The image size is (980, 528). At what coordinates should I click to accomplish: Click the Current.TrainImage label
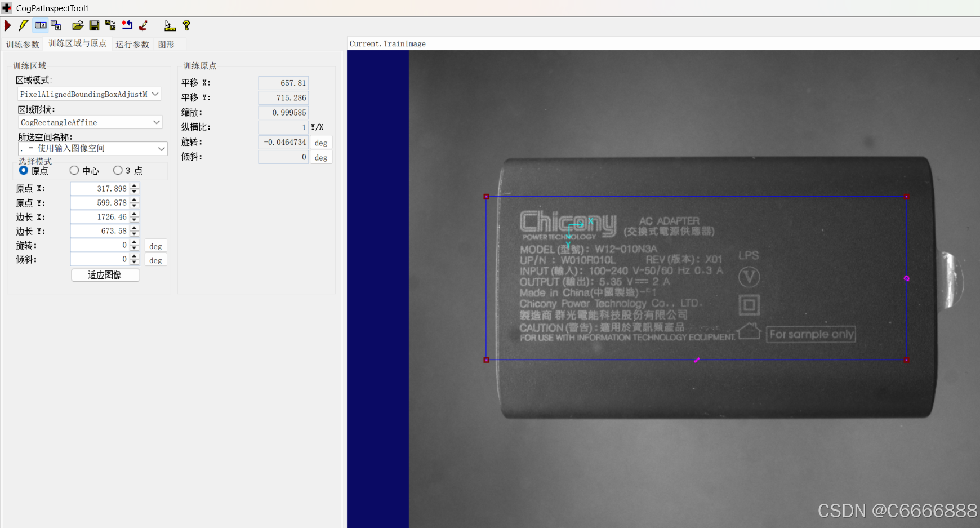387,43
